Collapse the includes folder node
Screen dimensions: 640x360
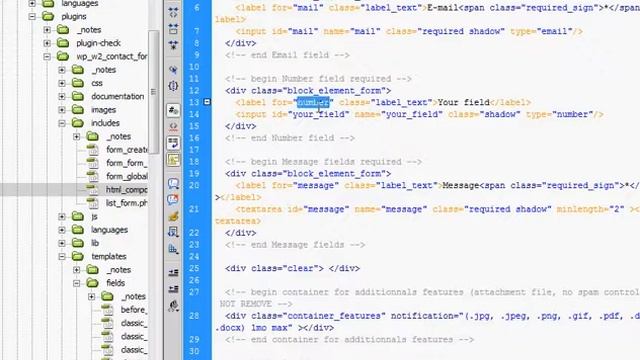(62, 123)
